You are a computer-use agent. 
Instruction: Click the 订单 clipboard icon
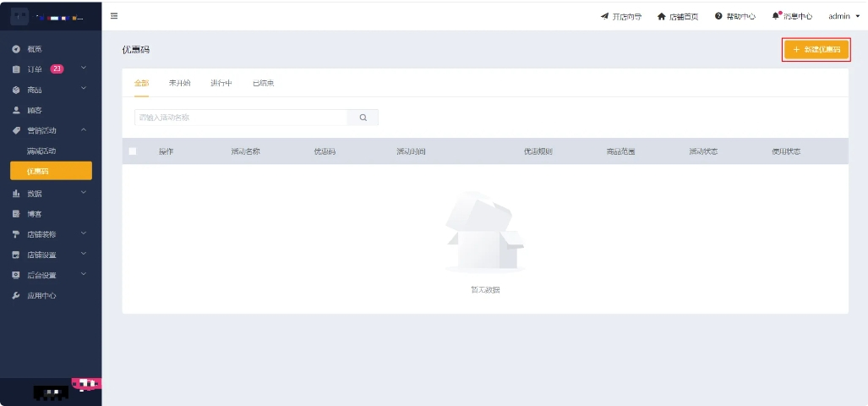[17, 69]
